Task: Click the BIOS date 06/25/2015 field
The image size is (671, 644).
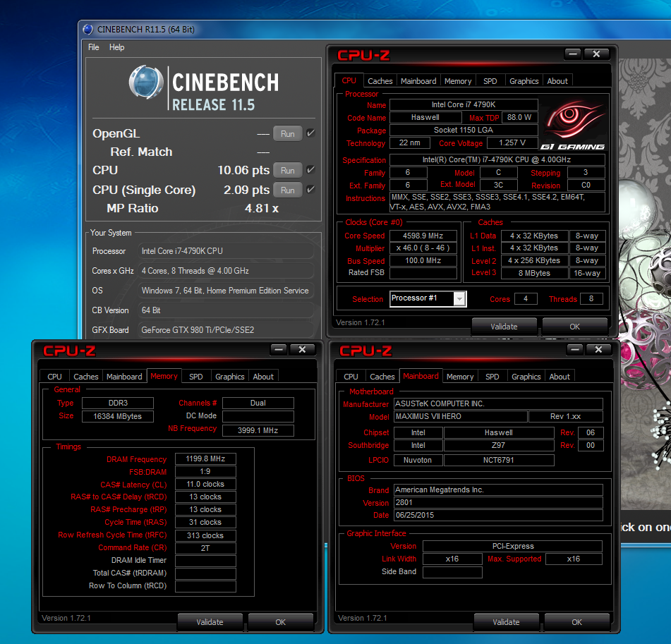Action: coord(498,515)
